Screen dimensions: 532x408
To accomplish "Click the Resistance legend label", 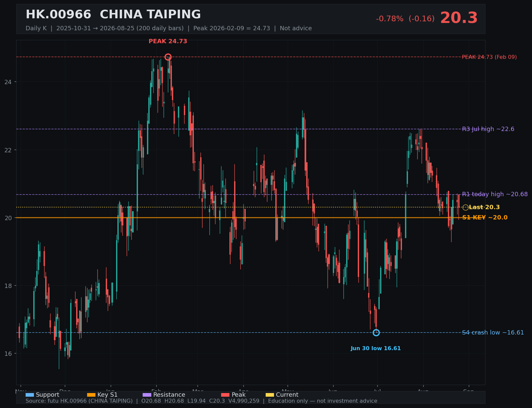I will [x=169, y=395].
